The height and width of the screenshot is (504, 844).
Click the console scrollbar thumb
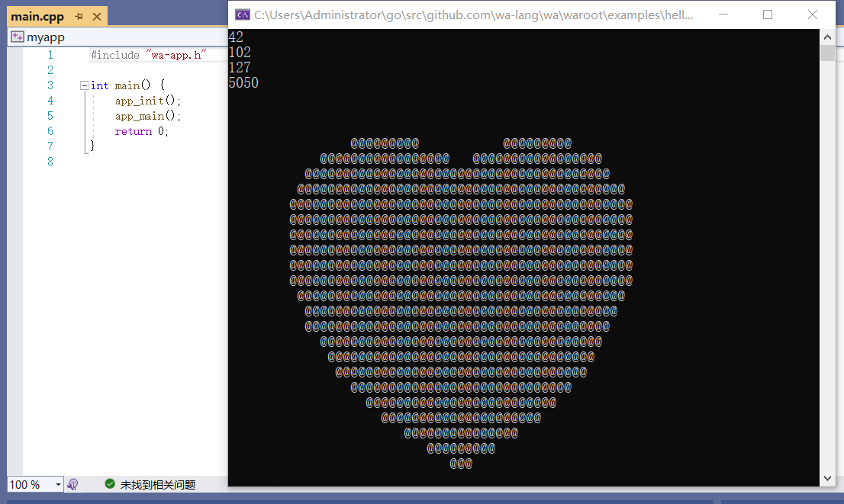click(827, 53)
